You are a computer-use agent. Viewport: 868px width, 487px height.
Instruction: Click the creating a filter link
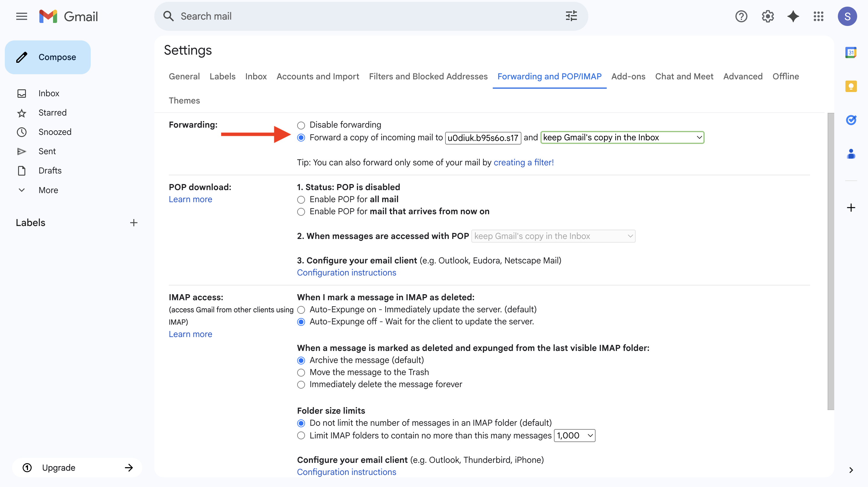(x=523, y=163)
